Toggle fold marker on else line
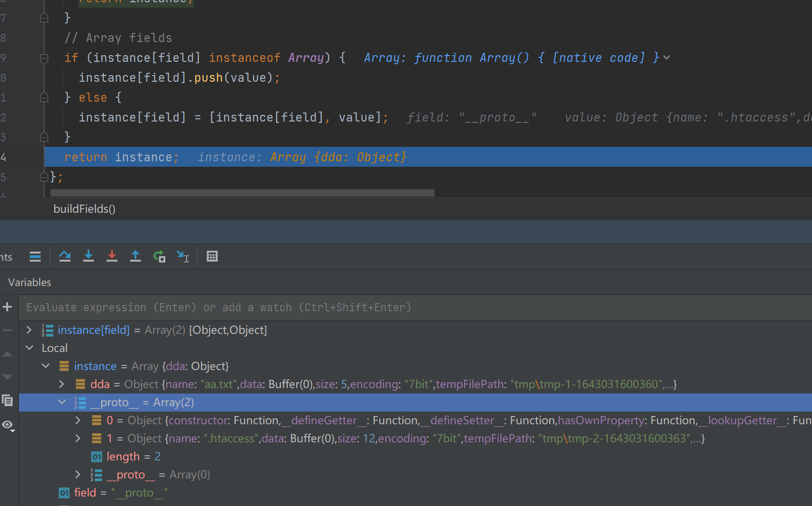The height and width of the screenshot is (506, 812). [44, 98]
